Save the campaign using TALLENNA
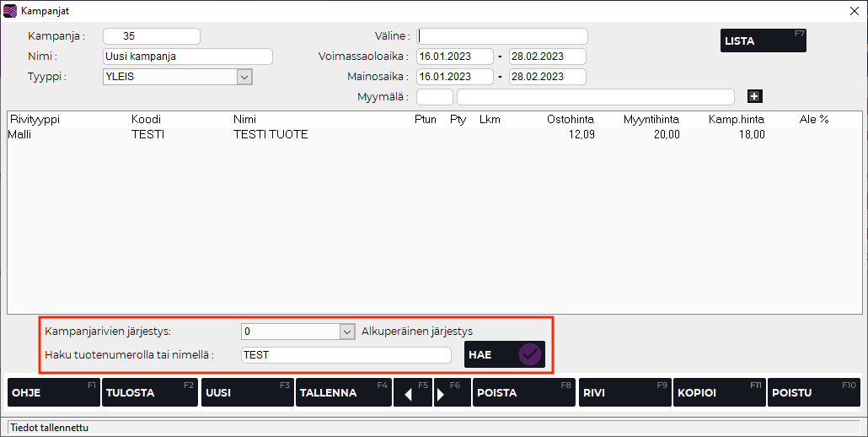 pos(343,392)
